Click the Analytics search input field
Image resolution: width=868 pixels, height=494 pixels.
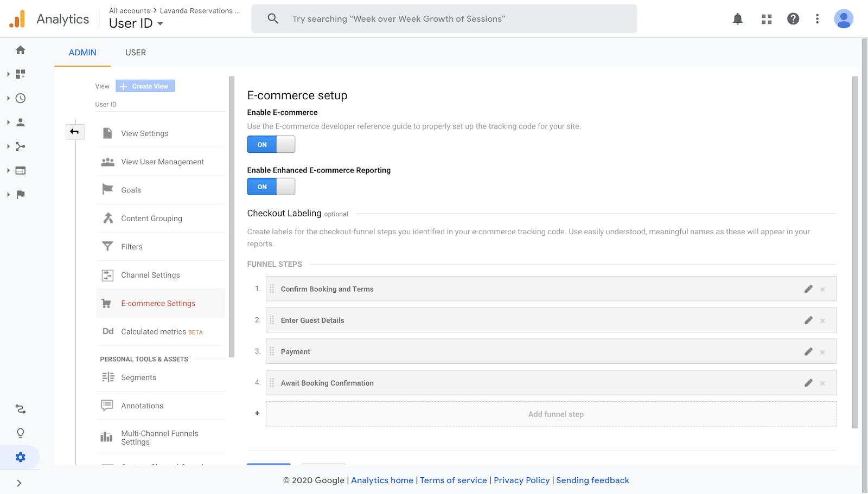point(445,19)
